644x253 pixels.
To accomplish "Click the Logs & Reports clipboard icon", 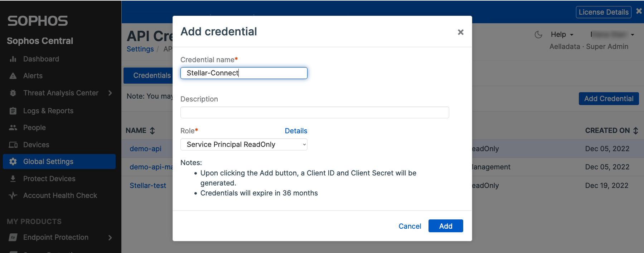I will click(13, 111).
